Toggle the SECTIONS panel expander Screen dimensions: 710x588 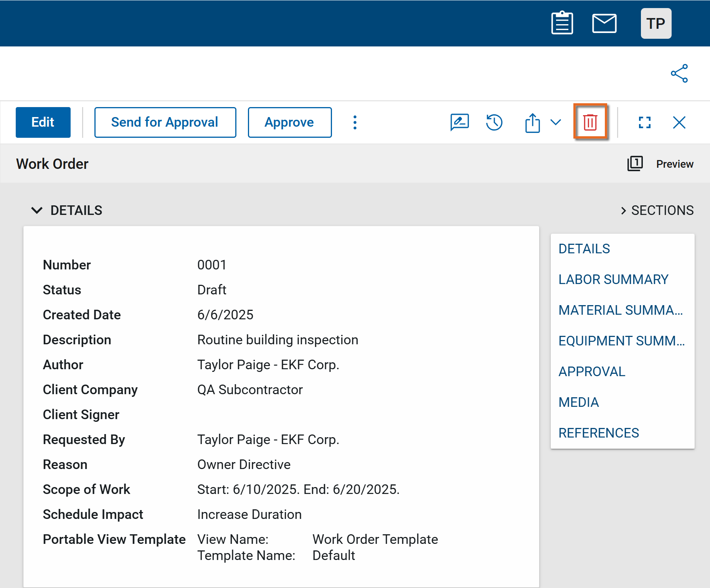[x=623, y=210]
